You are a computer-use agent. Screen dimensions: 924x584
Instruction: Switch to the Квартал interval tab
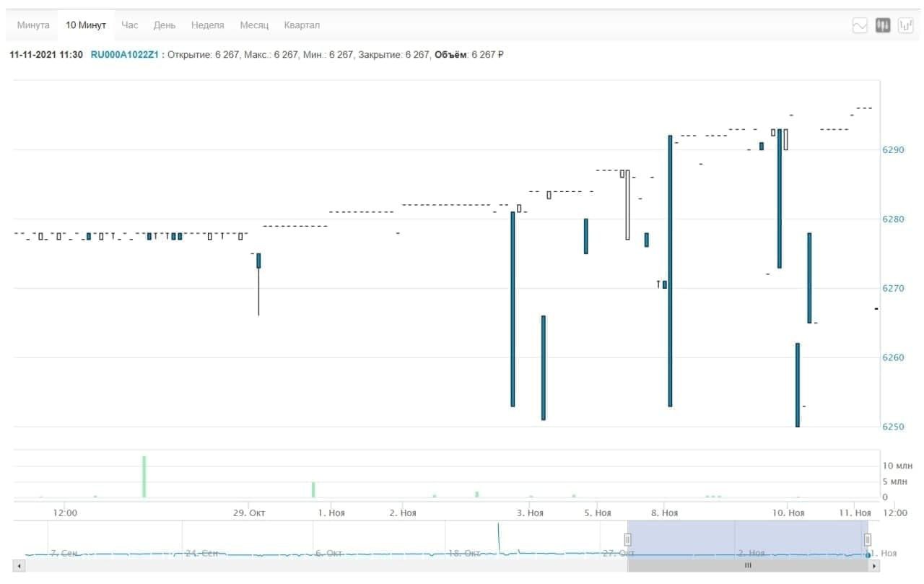(x=302, y=25)
